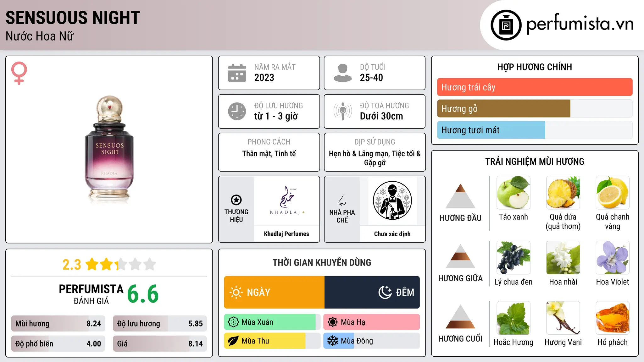This screenshot has width=644, height=362.
Task: Click the Hương giữa pyramid icon
Action: tap(460, 256)
